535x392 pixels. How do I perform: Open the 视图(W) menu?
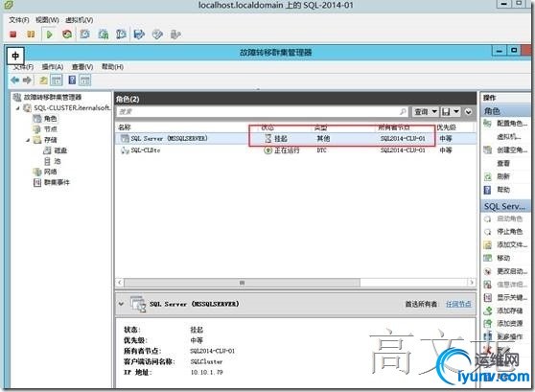click(47, 20)
